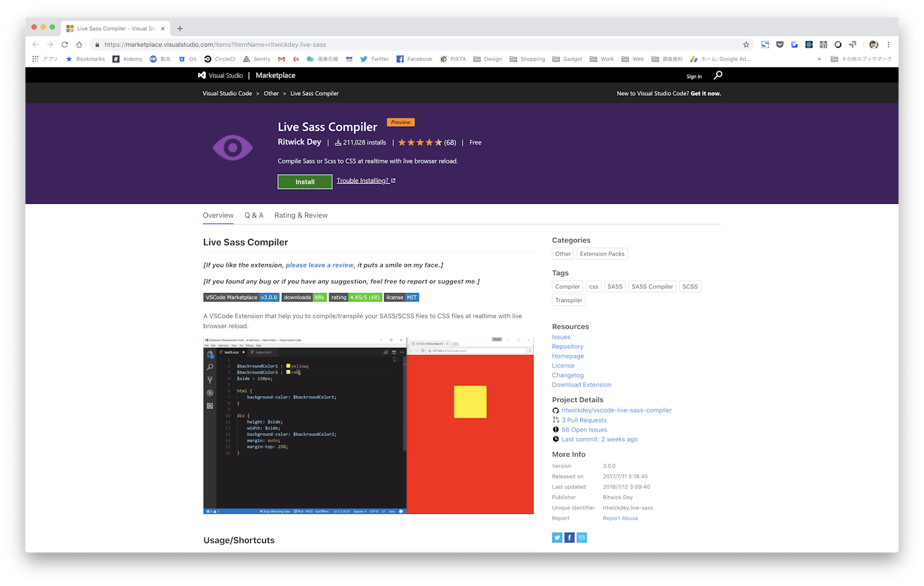
Task: Click the downloads 88k badge
Action: point(304,298)
